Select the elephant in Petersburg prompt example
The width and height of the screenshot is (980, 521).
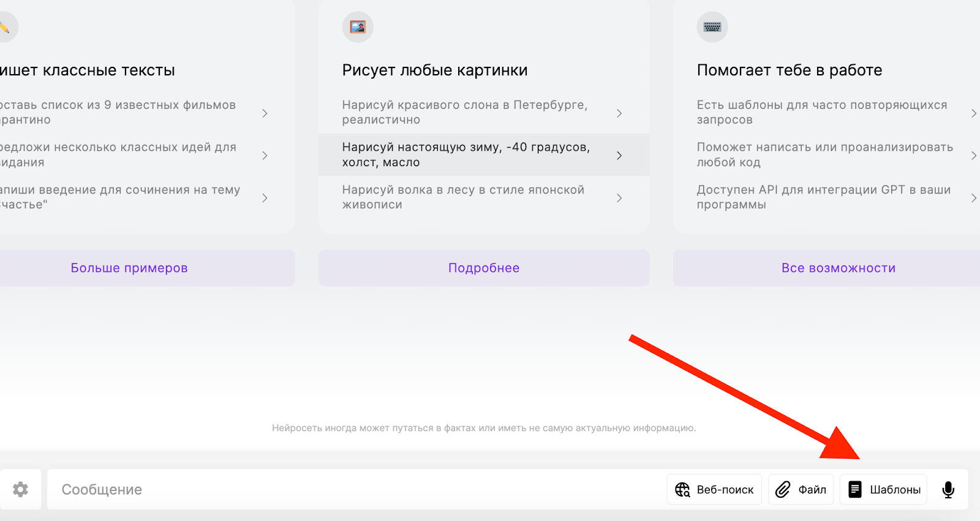(x=465, y=113)
